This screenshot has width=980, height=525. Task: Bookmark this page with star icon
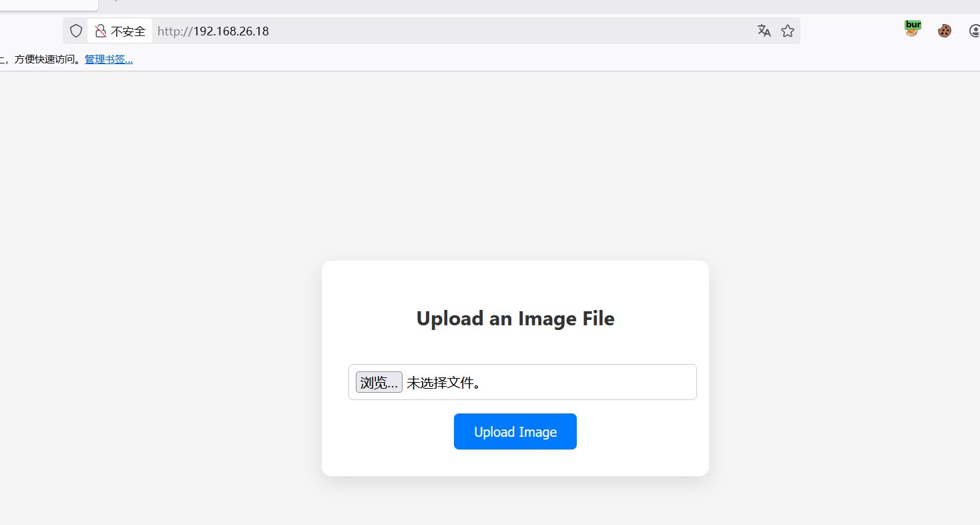coord(788,31)
